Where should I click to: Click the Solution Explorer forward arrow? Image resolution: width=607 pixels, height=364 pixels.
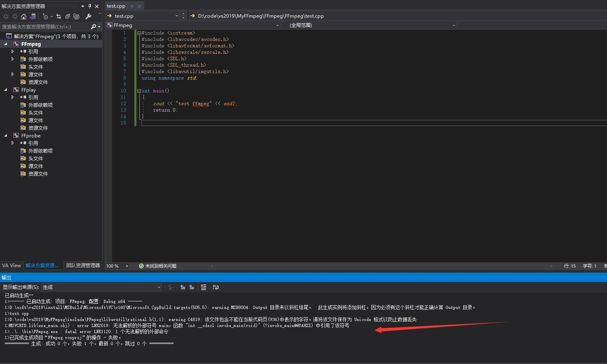pos(15,16)
